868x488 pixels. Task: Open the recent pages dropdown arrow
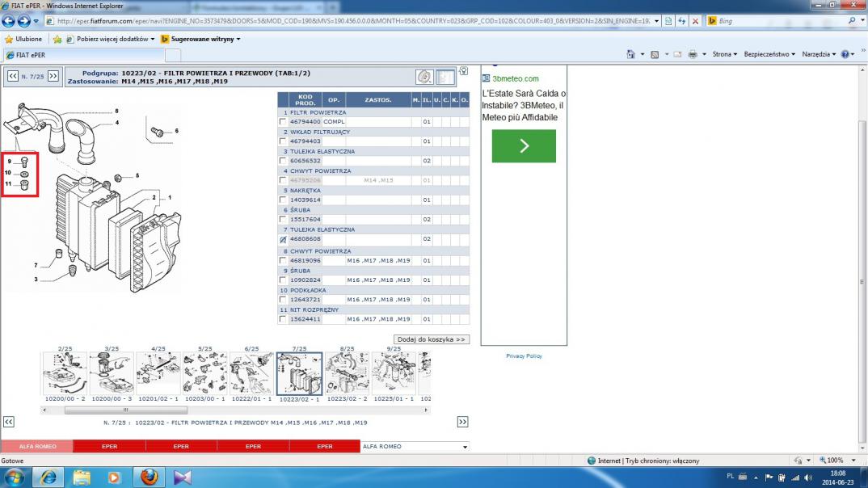pos(36,21)
